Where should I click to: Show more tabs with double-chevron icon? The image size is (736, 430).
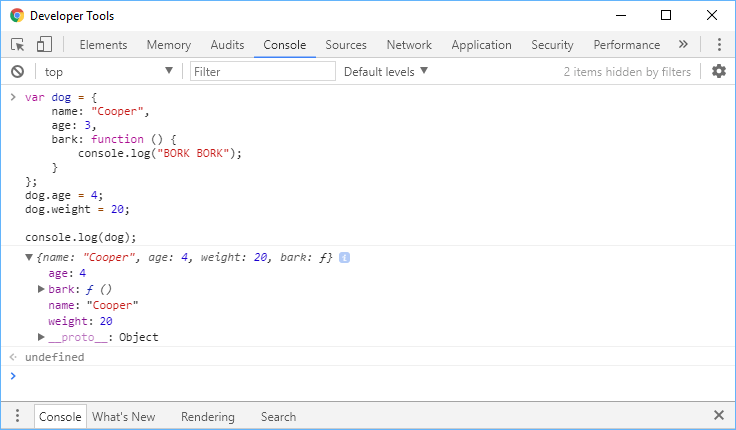click(683, 44)
